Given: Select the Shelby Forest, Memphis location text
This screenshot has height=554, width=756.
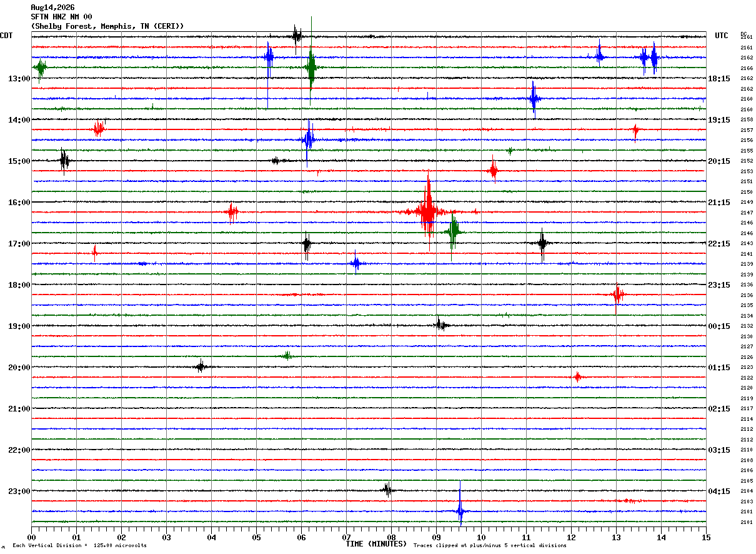Looking at the screenshot, I should pos(107,26).
